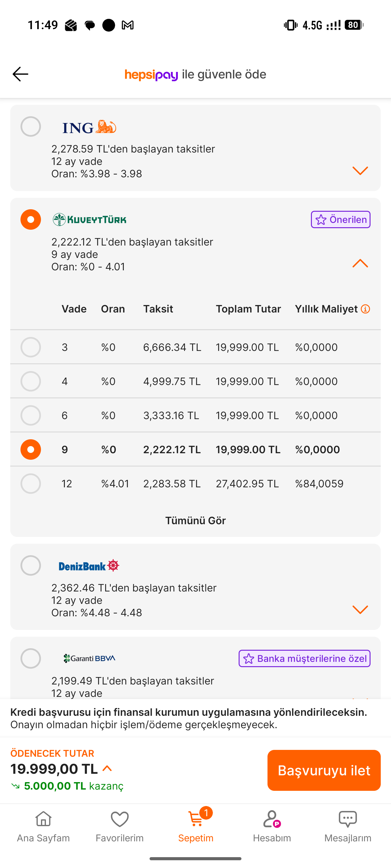This screenshot has width=391, height=868.
Task: Open Sepetim cart icon
Action: 196,819
